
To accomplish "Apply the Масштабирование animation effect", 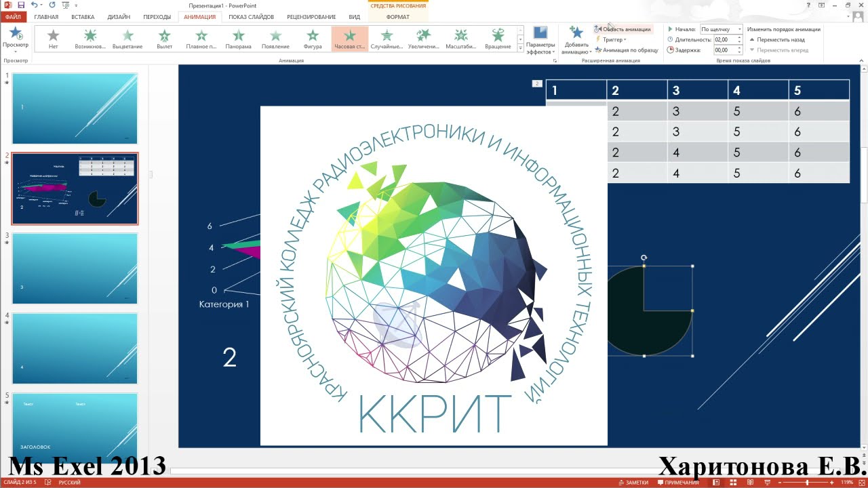I will [461, 39].
